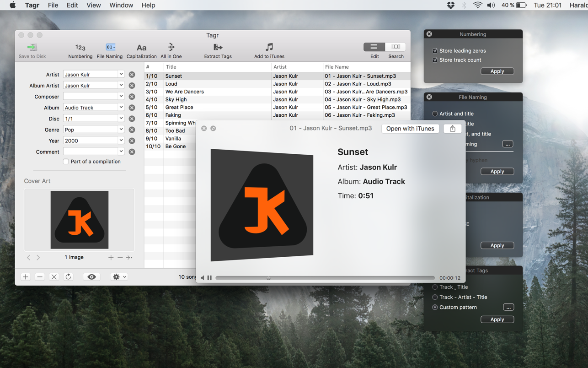This screenshot has width=588, height=368.
Task: Click the reload arrow icon
Action: pos(68,277)
